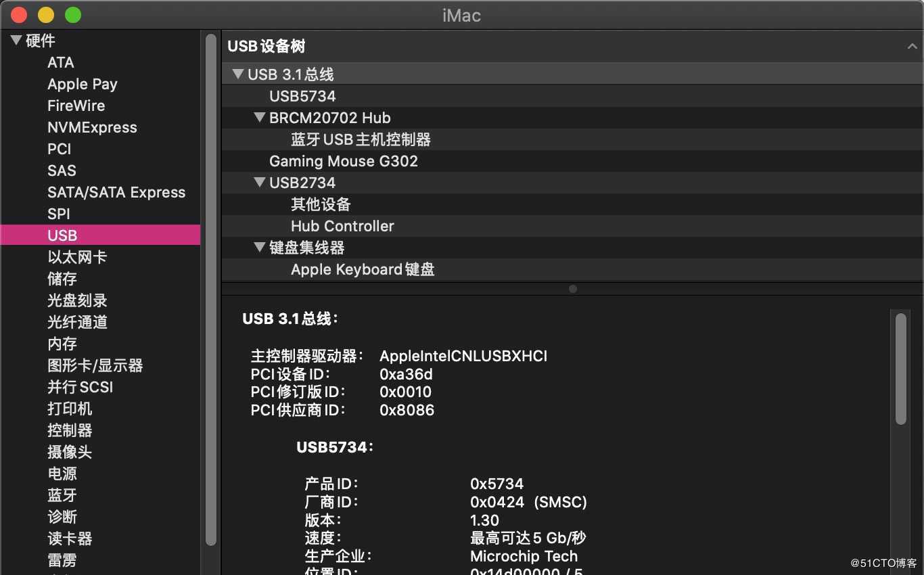The image size is (924, 575).
Task: Select 光盘刻录 in the sidebar
Action: pyautogui.click(x=77, y=300)
